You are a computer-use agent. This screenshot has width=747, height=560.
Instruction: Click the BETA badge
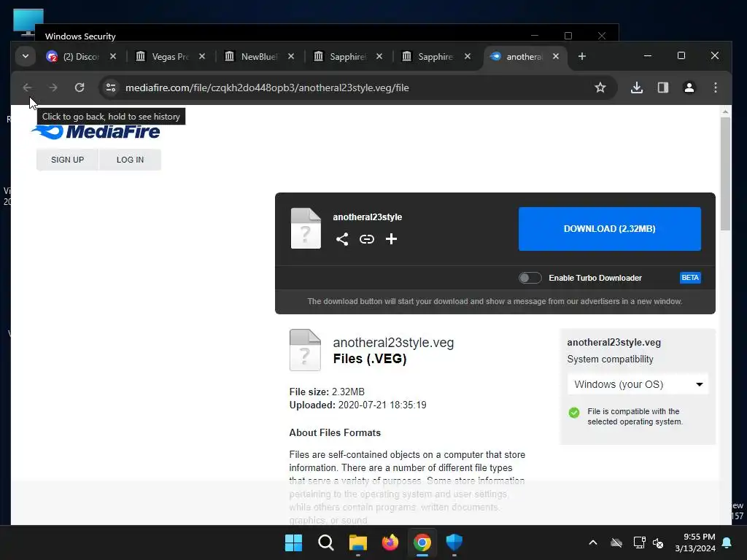(690, 278)
